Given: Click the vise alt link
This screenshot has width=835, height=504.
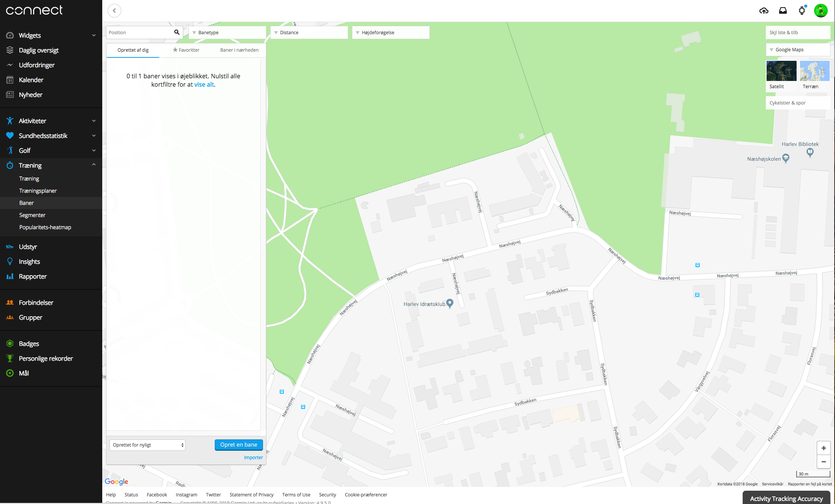Looking at the screenshot, I should [204, 84].
